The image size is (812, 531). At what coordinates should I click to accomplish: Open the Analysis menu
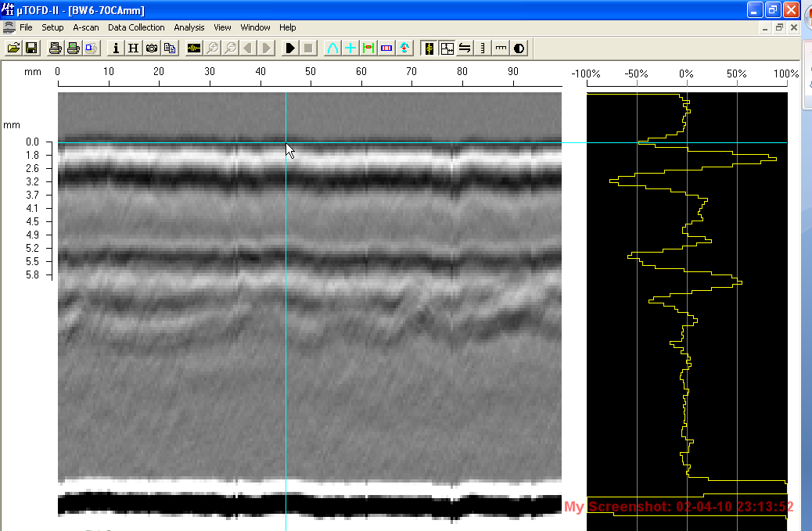pos(189,27)
